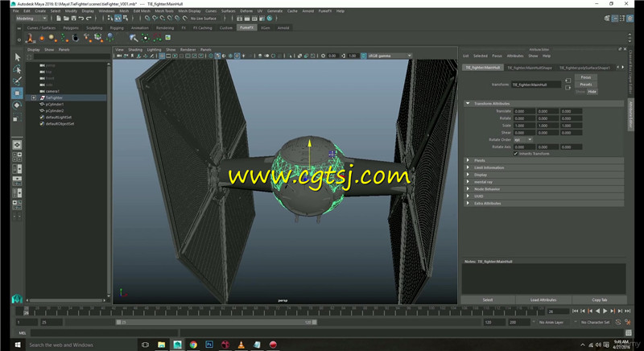Expand the Display section
Screen dimensions: 644x351
[x=468, y=175]
